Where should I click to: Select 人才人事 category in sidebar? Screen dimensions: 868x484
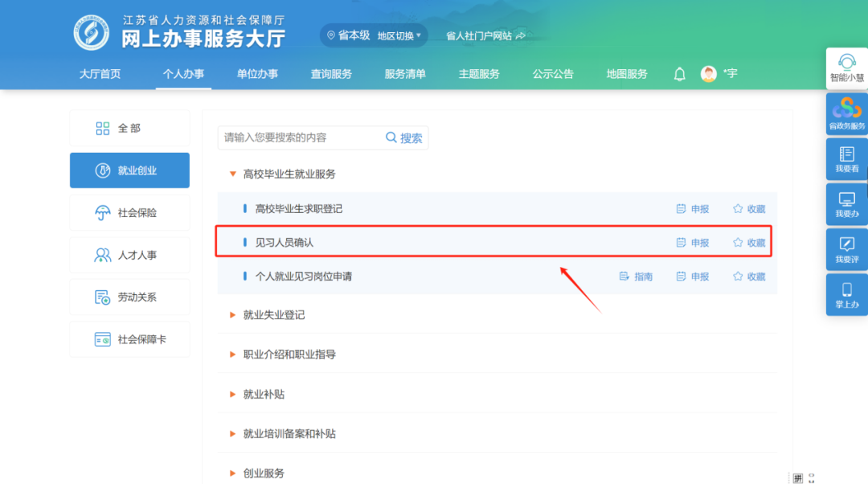[129, 255]
